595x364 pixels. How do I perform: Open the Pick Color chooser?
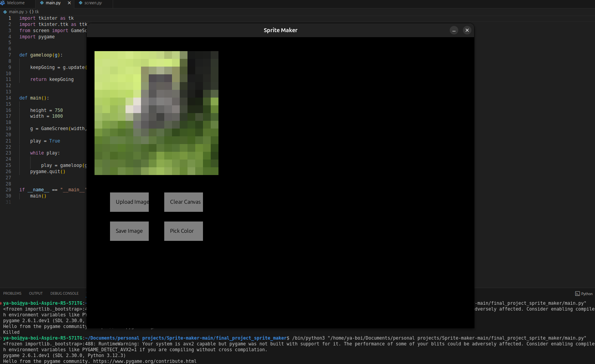pyautogui.click(x=183, y=231)
